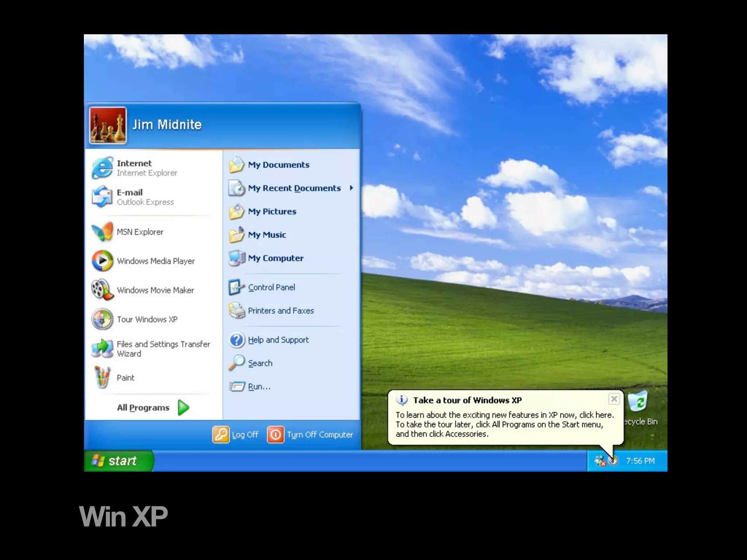The height and width of the screenshot is (560, 747).
Task: Click the red Turn Off Computer power icon
Action: pyautogui.click(x=276, y=435)
